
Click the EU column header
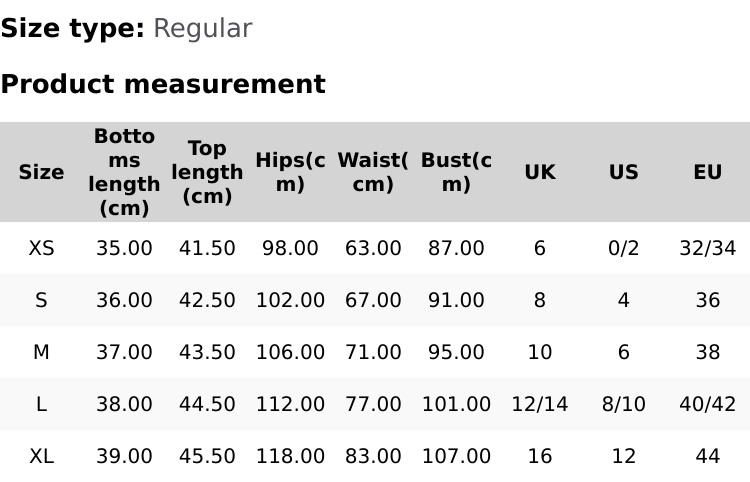point(708,172)
